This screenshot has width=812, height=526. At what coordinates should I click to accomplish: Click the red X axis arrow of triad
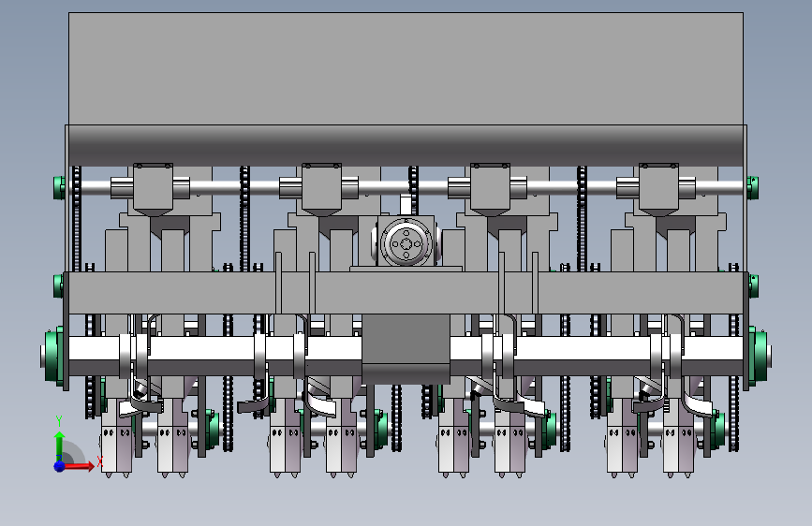78,466
